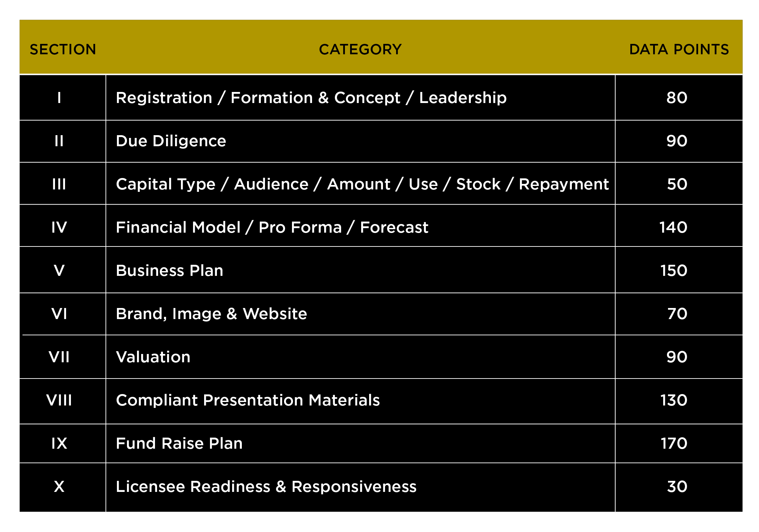759x532 pixels.
Task: Click the SECTION column header
Action: [x=63, y=49]
